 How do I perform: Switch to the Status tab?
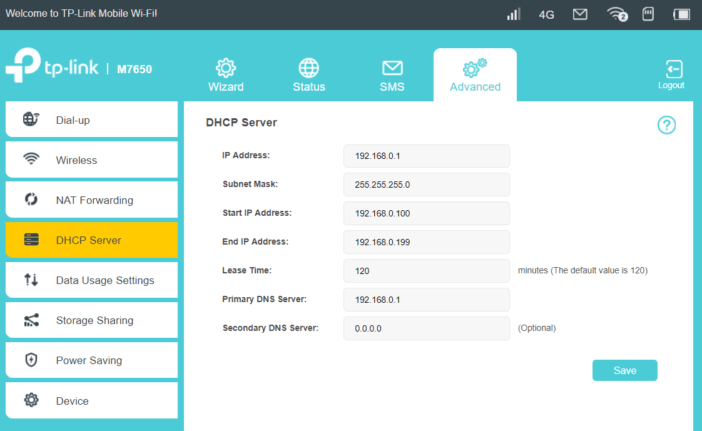click(x=309, y=75)
